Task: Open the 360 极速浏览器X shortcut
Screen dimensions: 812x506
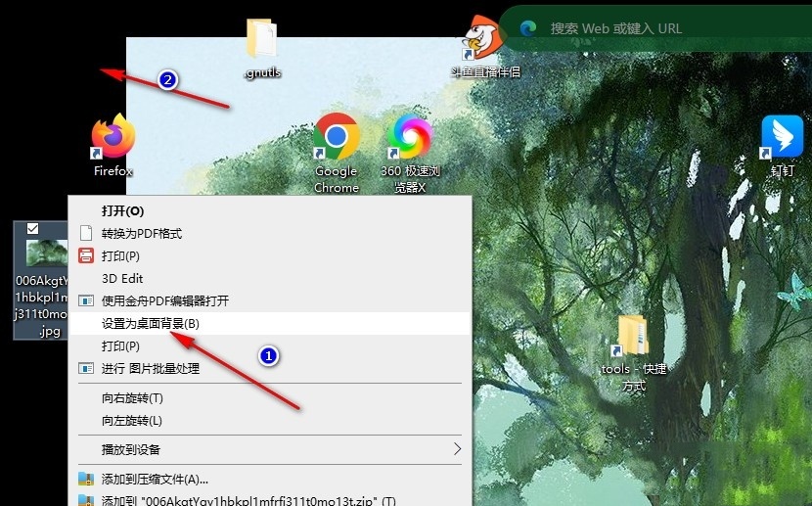Action: point(410,138)
